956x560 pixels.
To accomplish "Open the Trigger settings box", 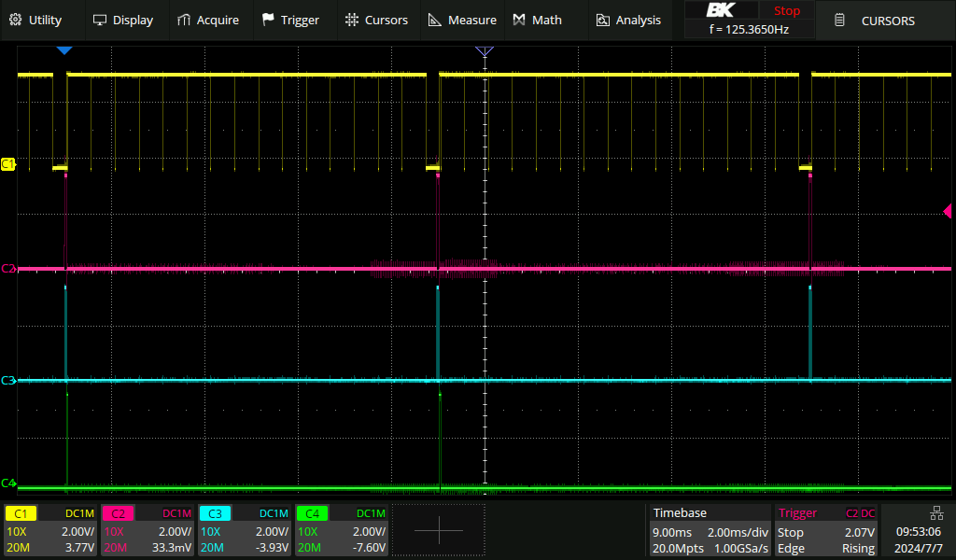I will tap(826, 530).
